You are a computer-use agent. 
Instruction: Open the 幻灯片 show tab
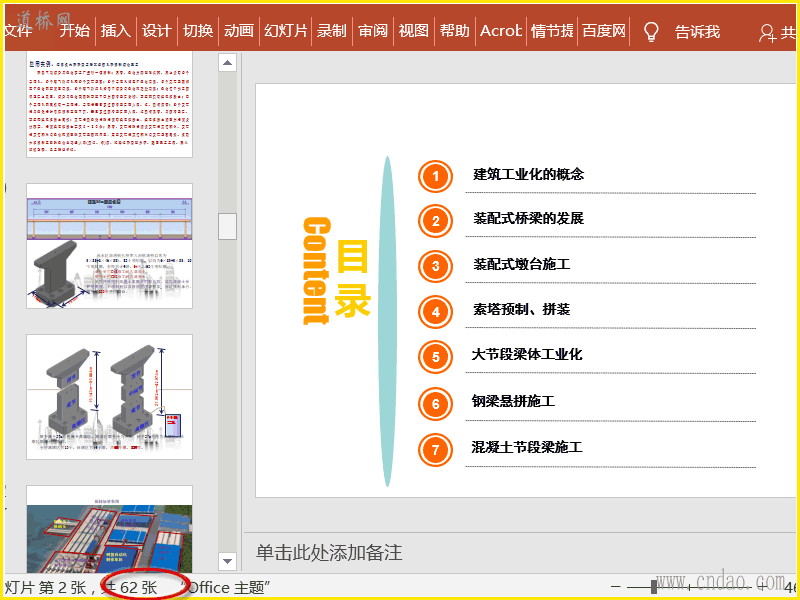coord(285,31)
